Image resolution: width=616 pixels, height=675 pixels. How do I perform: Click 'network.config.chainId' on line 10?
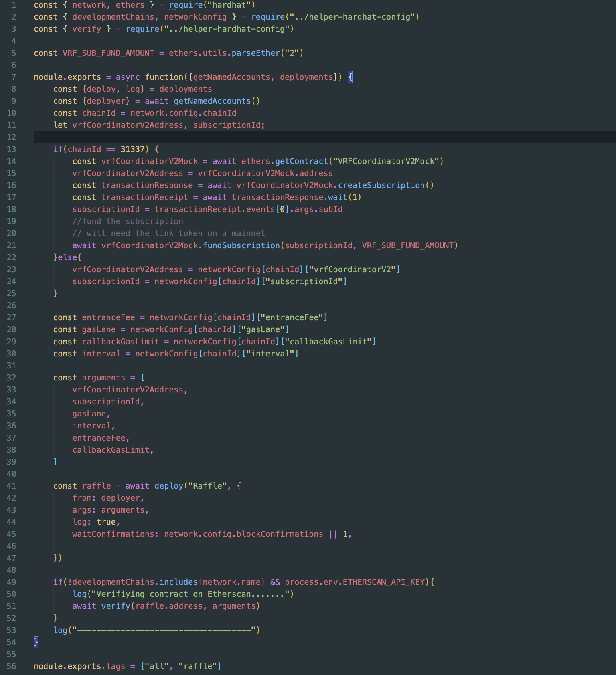(x=183, y=113)
